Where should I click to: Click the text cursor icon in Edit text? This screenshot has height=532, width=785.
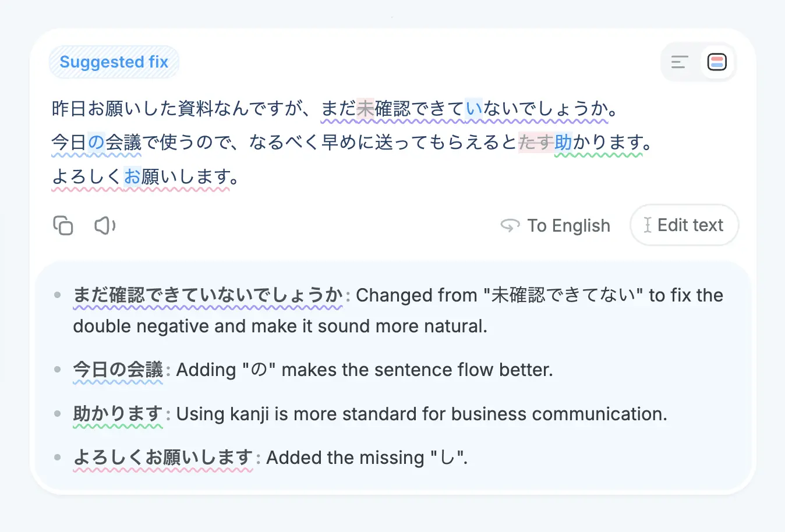[648, 225]
